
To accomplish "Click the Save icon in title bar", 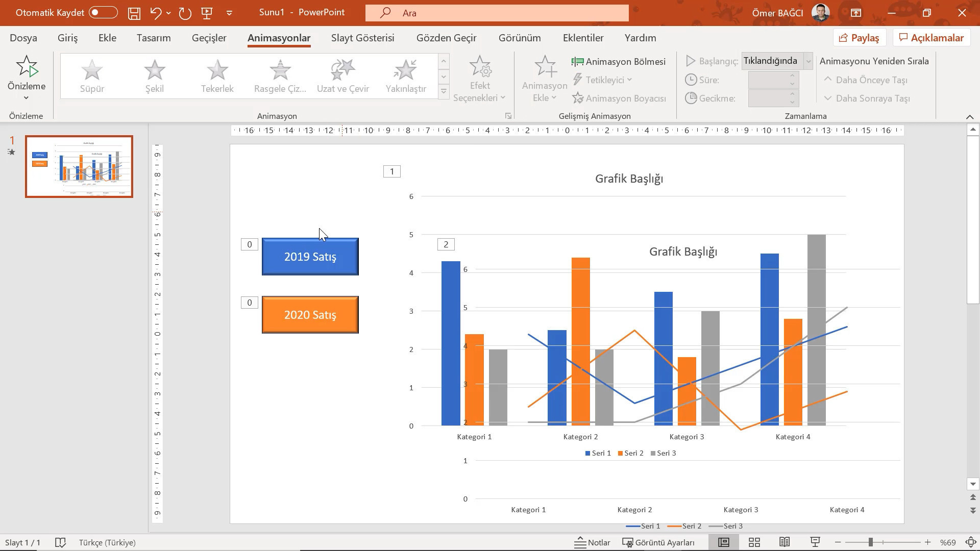I will coord(134,13).
